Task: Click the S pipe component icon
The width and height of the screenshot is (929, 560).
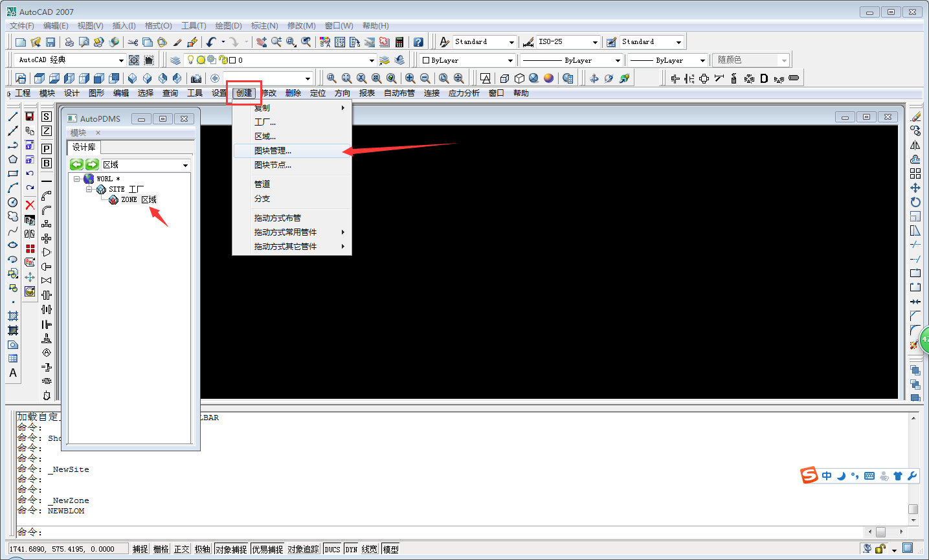Action: [47, 117]
